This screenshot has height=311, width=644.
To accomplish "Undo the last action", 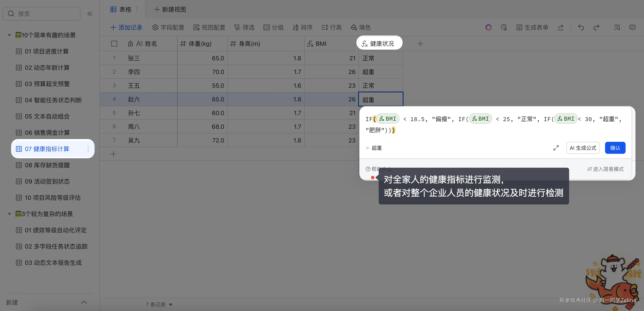I will (581, 28).
